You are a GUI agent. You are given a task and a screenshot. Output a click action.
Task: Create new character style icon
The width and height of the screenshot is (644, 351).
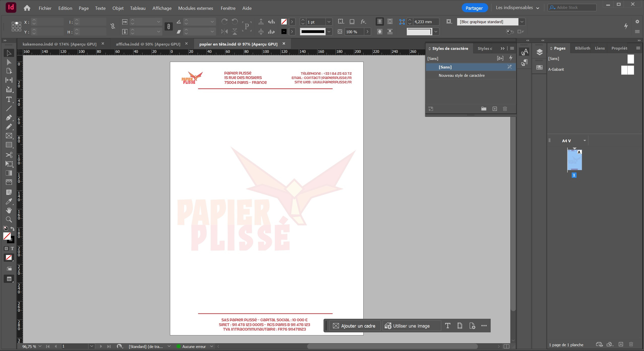tap(495, 109)
